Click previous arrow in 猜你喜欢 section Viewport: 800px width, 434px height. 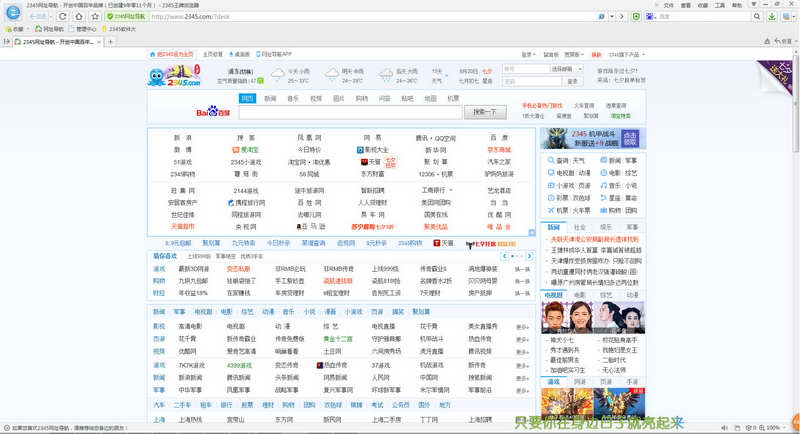tap(505, 256)
